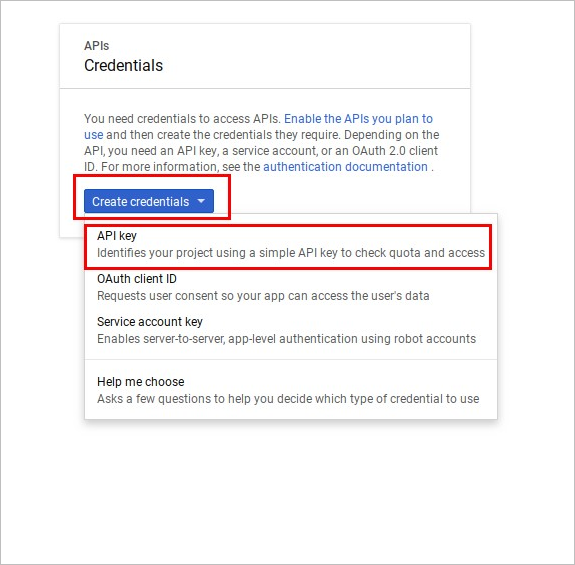Image resolution: width=575 pixels, height=565 pixels.
Task: Click 'Enables server-to-server' description line
Action: tap(286, 339)
